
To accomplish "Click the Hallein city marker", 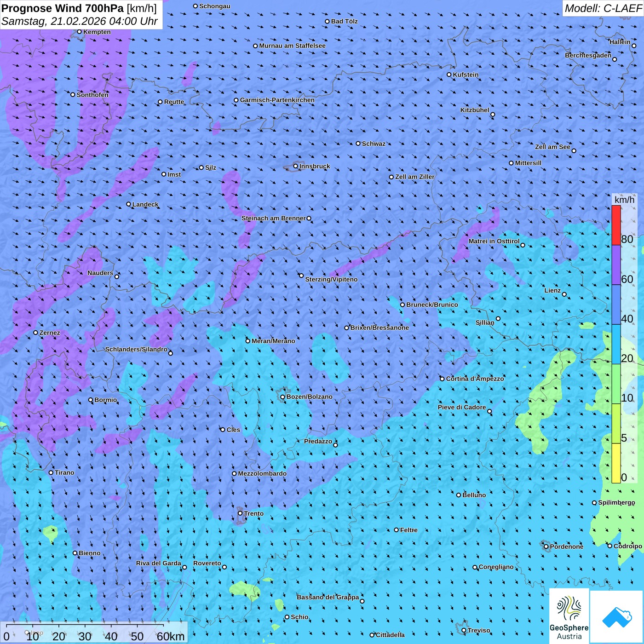I will coord(634,46).
